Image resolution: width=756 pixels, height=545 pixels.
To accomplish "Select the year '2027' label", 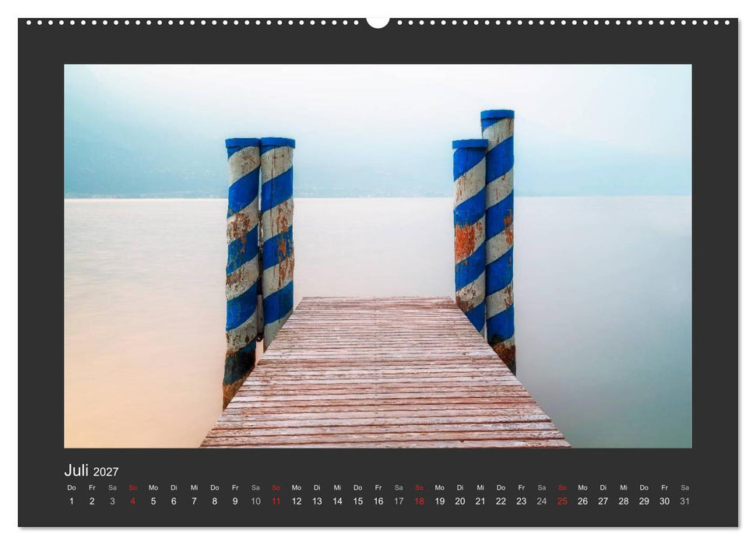I will click(x=106, y=472).
